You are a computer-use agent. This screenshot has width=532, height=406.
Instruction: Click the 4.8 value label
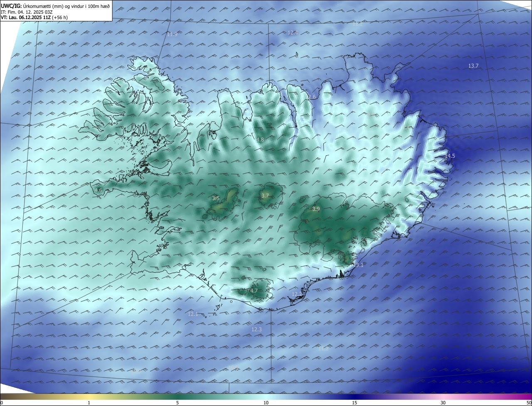pyautogui.click(x=260, y=140)
